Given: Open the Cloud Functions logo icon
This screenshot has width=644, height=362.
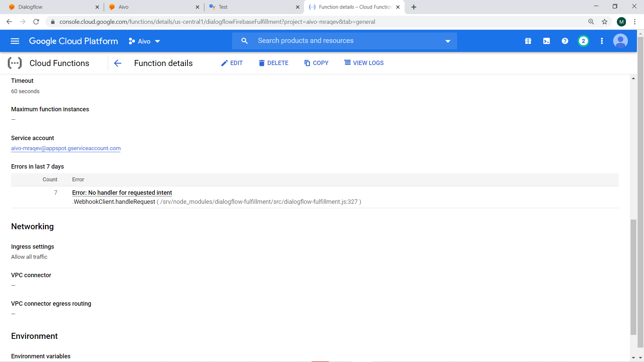Looking at the screenshot, I should coord(15,63).
